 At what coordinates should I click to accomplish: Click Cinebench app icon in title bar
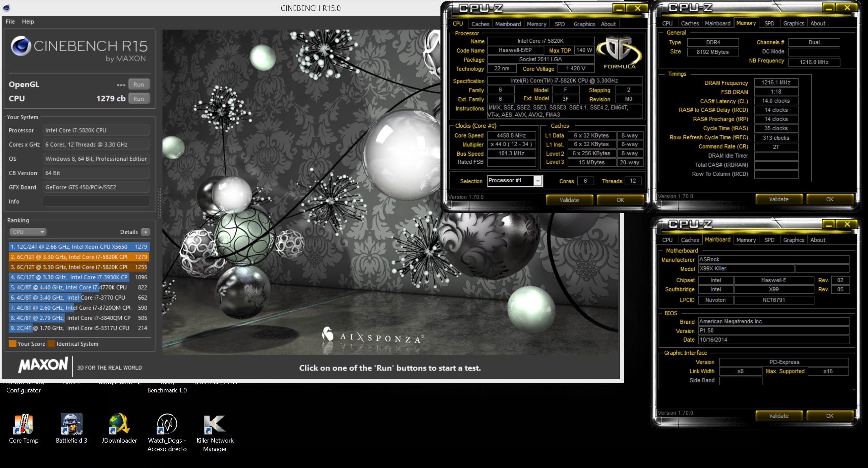6,8
